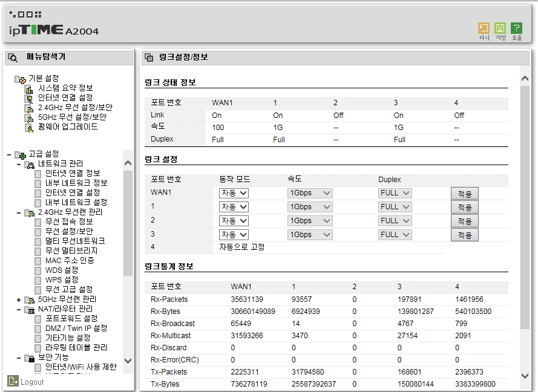
Task: Open the 도움 help icon
Action: point(516,28)
